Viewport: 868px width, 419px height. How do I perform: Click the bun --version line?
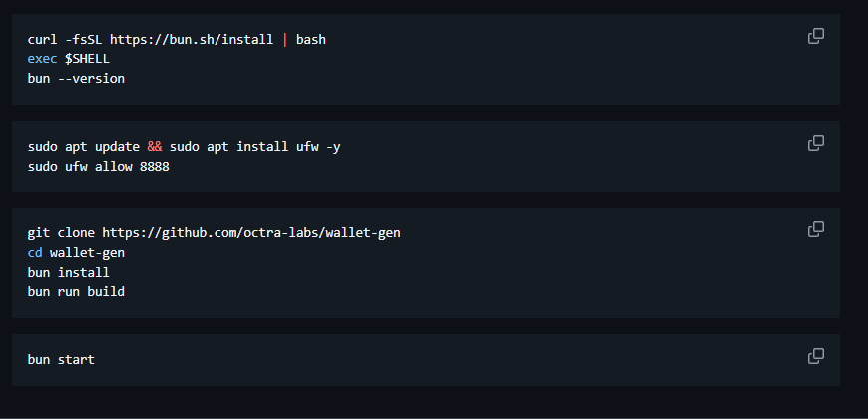[x=76, y=79]
